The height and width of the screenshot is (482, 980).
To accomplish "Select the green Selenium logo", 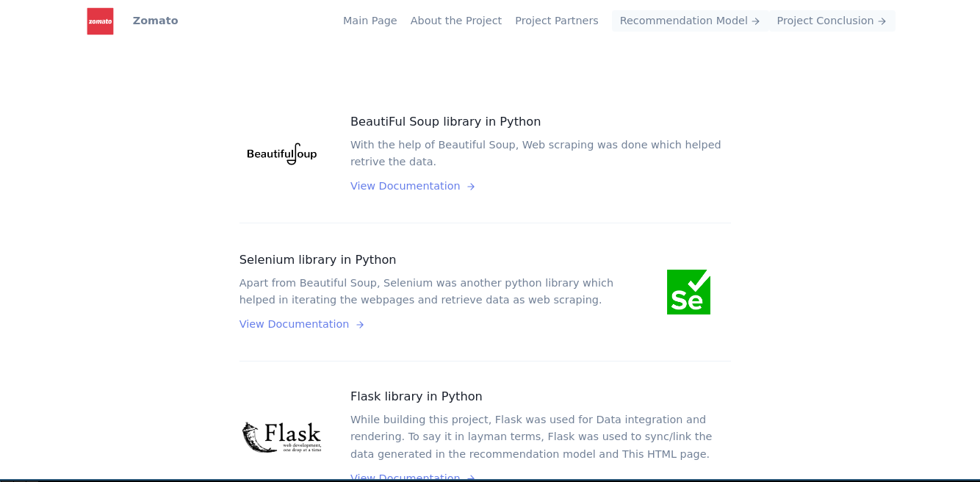I will coord(688,291).
